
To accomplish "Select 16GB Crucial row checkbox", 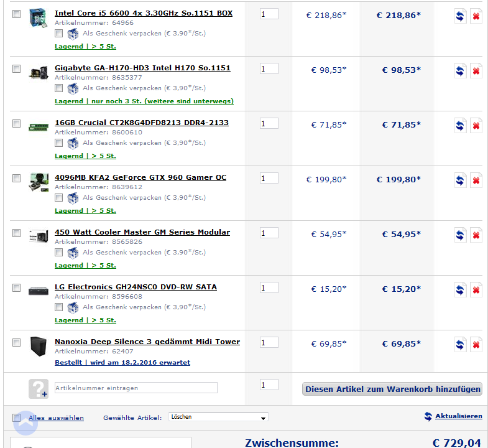I will (17, 124).
